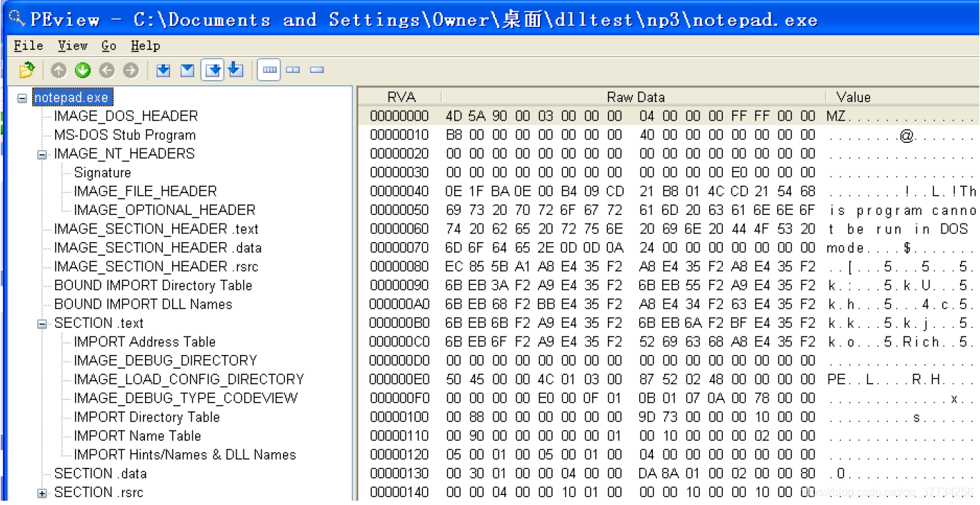Click the blue triangle address view icon

(x=187, y=70)
